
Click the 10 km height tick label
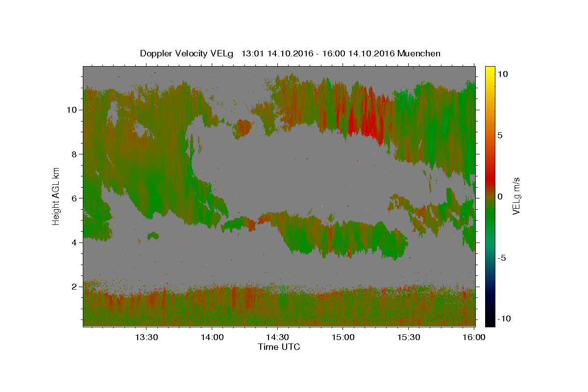[x=72, y=109]
